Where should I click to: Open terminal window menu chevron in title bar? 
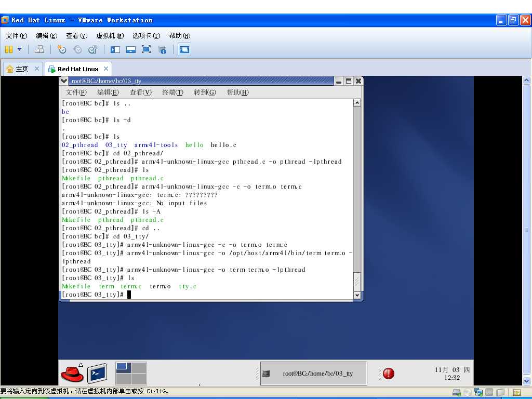tap(64, 81)
